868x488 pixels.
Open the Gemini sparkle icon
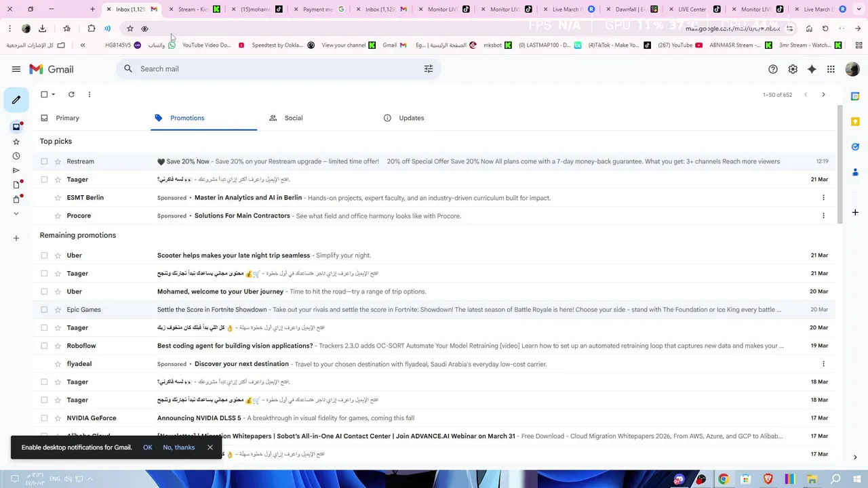[812, 69]
